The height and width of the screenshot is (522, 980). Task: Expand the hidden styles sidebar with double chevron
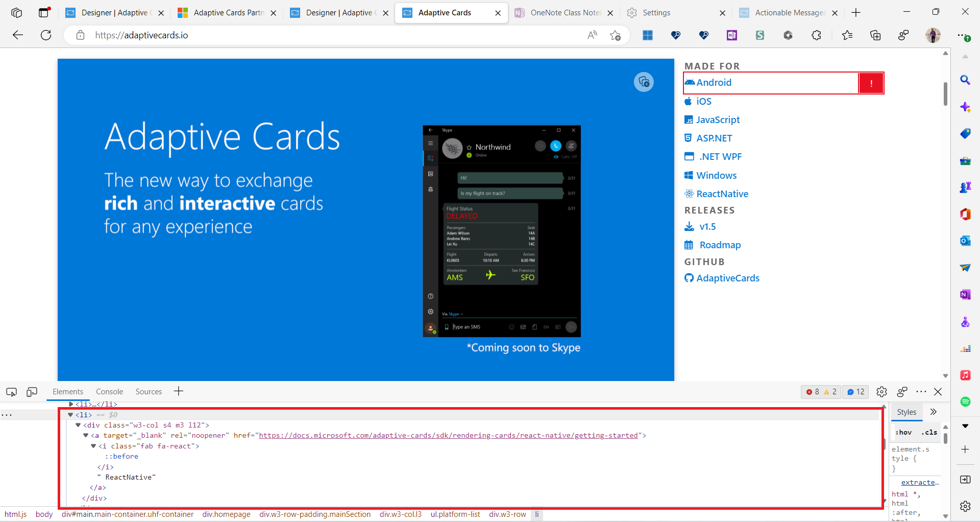pos(934,411)
